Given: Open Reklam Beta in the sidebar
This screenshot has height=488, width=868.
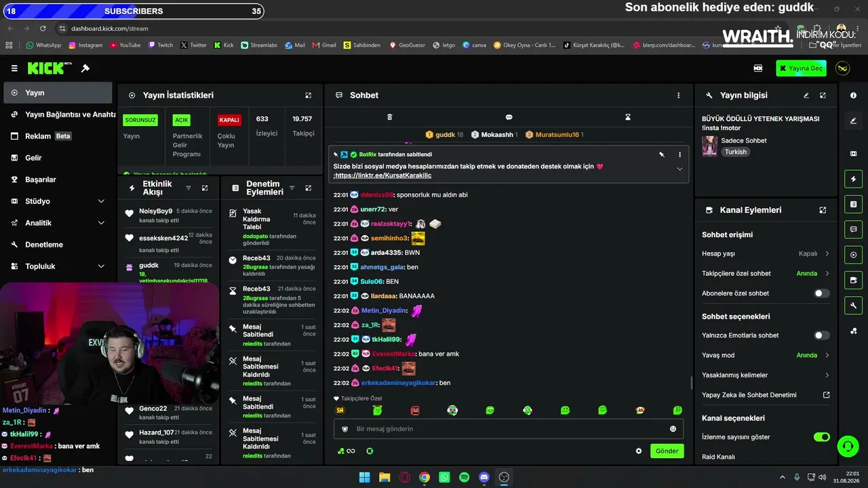Looking at the screenshot, I should pos(58,136).
